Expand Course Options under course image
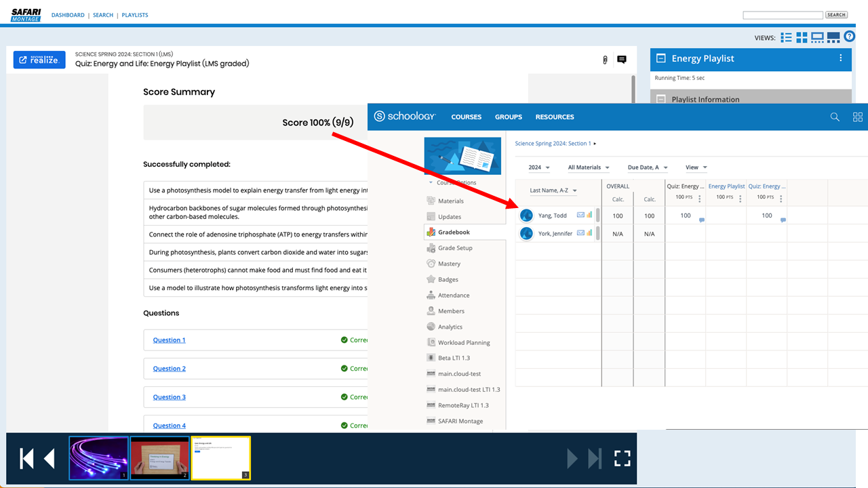The image size is (868, 488). click(452, 182)
